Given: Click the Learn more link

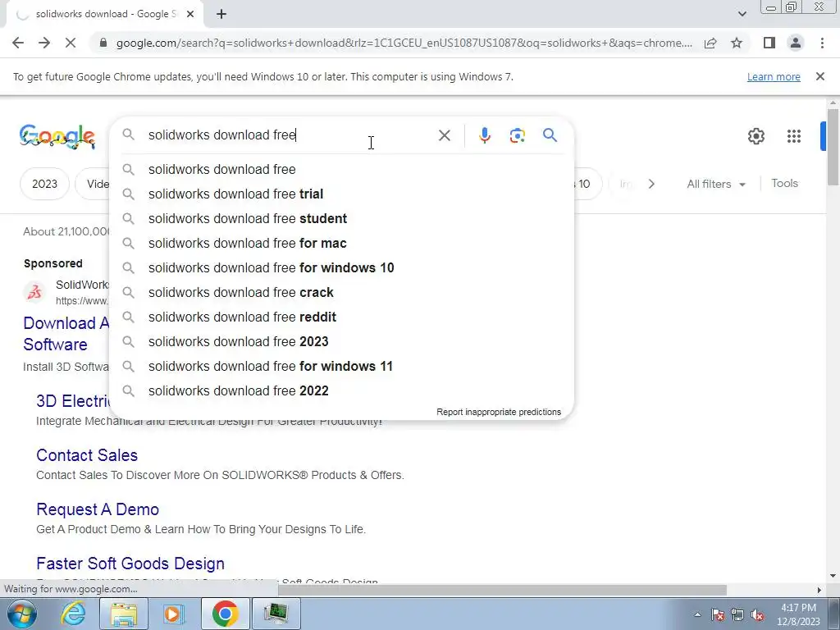Looking at the screenshot, I should click(774, 76).
